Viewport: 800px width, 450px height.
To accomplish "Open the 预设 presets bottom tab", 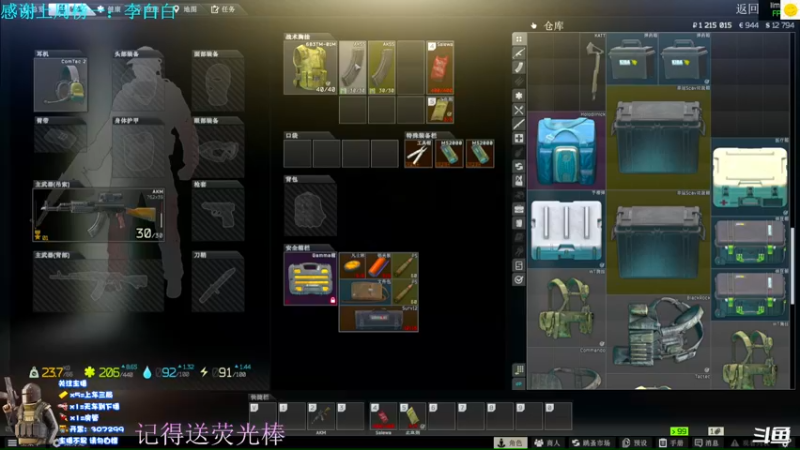I will coord(636,443).
